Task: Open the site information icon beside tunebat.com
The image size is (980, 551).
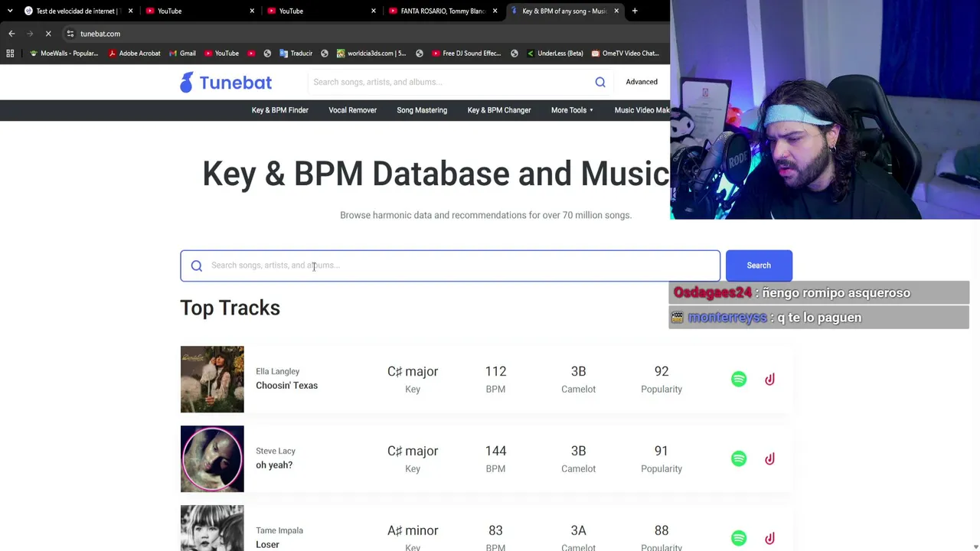Action: (x=70, y=34)
